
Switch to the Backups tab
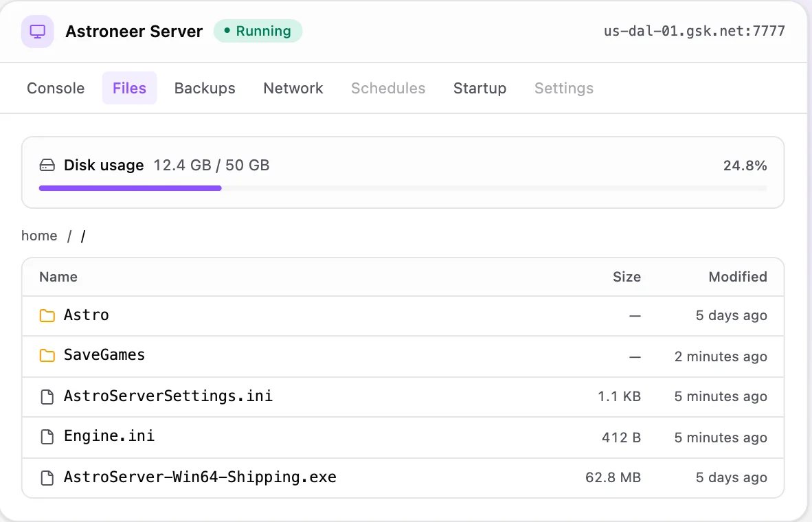[x=205, y=88]
